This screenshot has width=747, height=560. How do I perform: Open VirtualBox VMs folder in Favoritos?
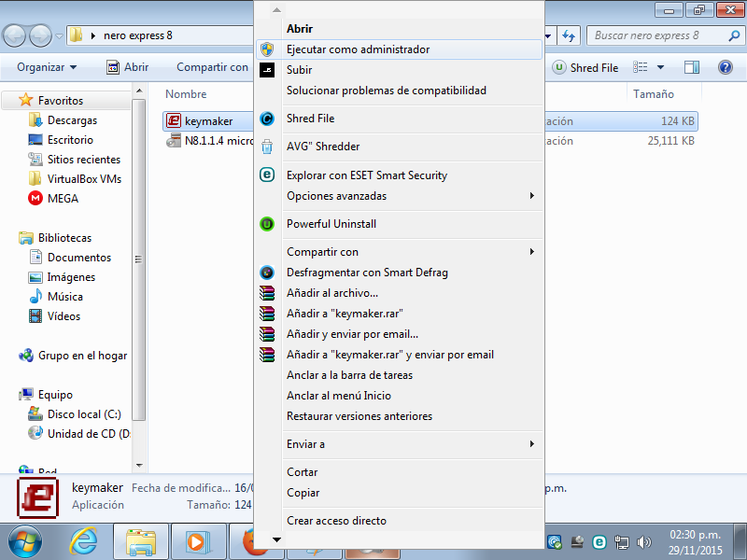coord(84,178)
